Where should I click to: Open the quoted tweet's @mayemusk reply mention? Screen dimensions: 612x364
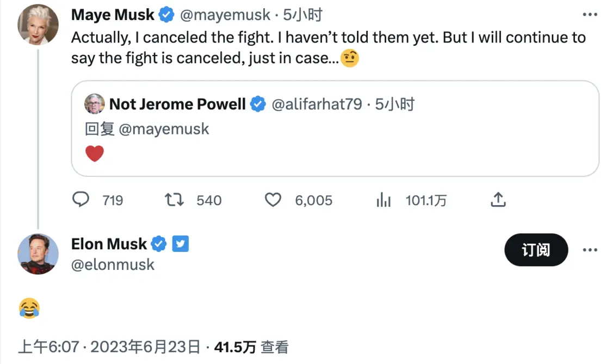pyautogui.click(x=164, y=129)
